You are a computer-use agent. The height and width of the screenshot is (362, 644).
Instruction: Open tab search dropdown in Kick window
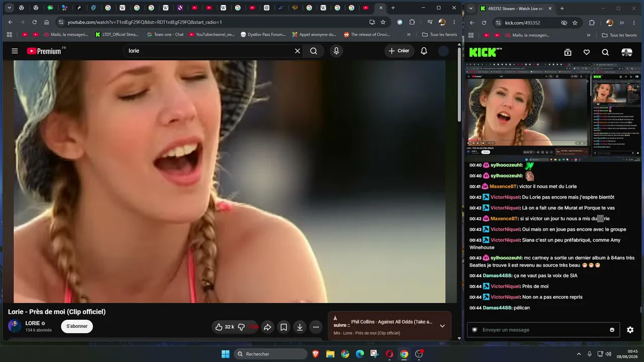[470, 8]
